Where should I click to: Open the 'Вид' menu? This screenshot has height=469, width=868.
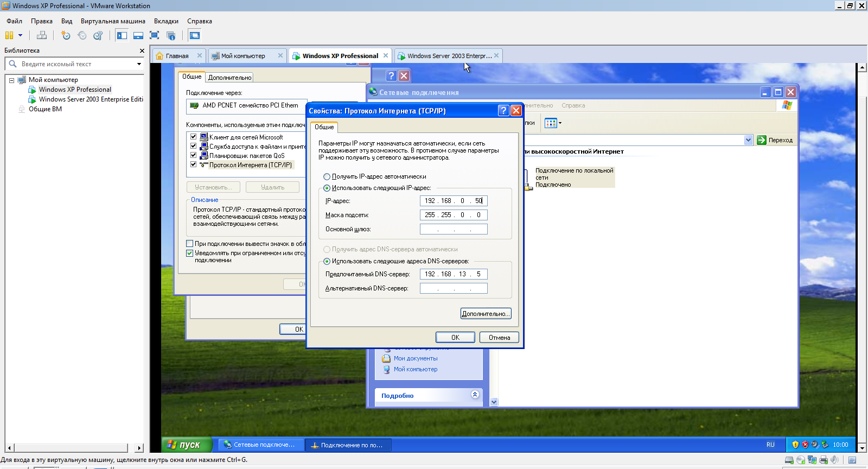click(67, 21)
